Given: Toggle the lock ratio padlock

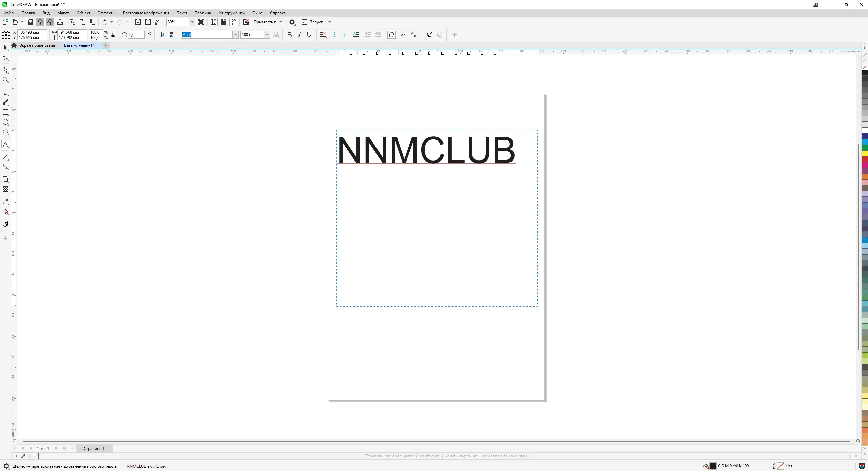Looking at the screenshot, I should pos(113,35).
